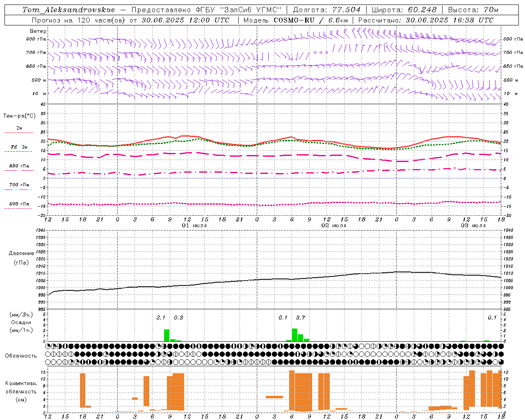Click the '03 июля' date label
The width and height of the screenshot is (525, 420).
[x=473, y=226]
